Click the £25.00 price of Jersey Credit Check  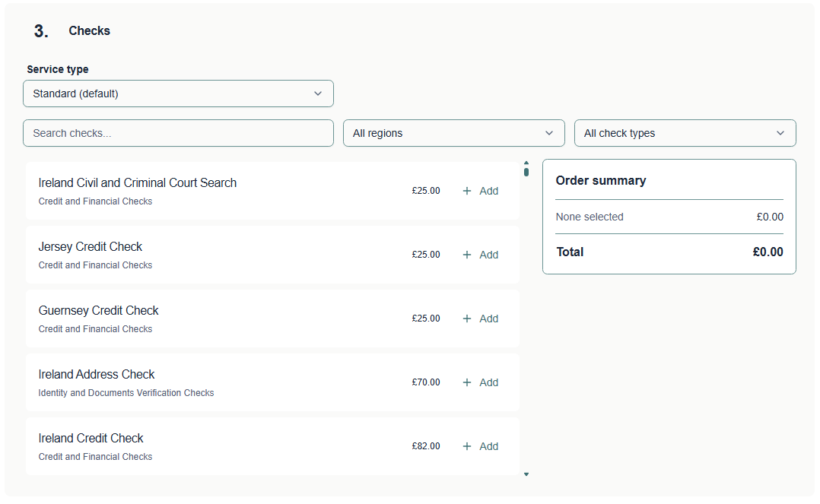point(426,255)
